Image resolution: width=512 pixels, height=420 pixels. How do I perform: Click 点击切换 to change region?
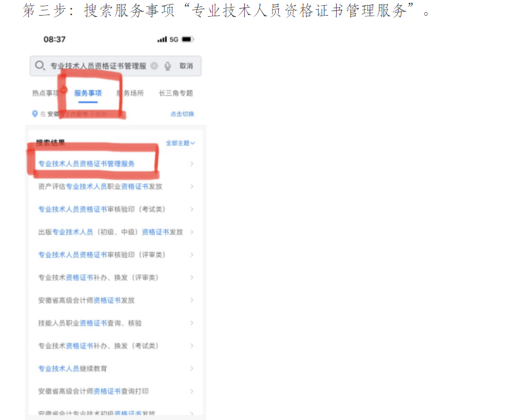[182, 114]
